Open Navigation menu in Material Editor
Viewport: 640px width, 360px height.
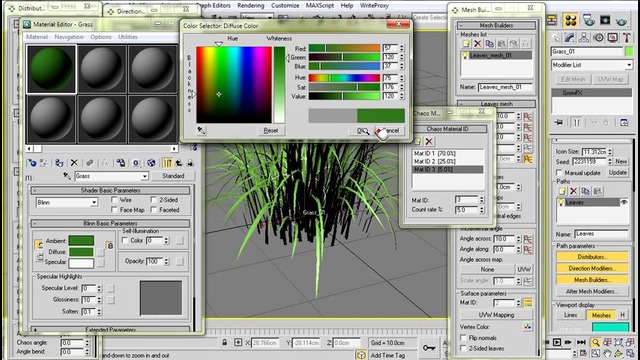[69, 37]
